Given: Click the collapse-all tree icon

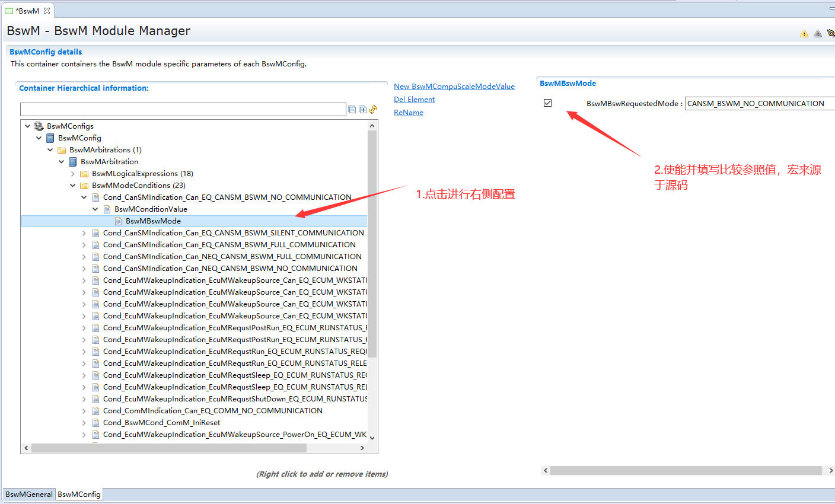Looking at the screenshot, I should (352, 110).
